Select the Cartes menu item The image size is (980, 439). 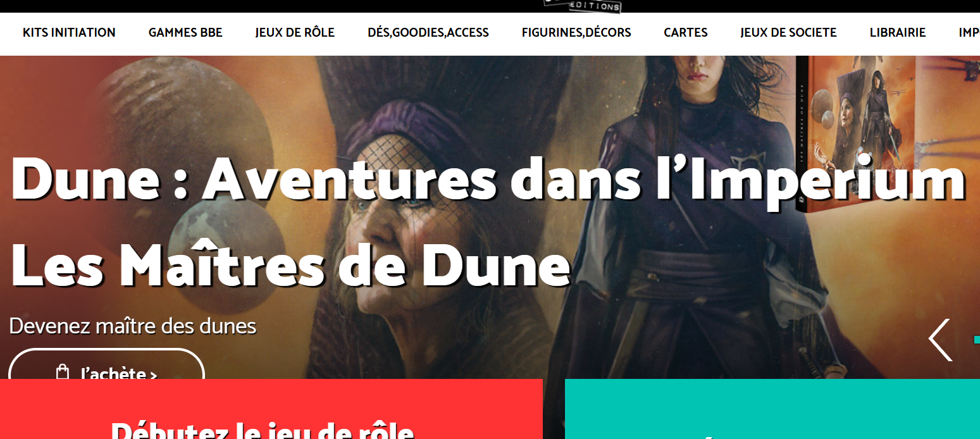tap(686, 32)
